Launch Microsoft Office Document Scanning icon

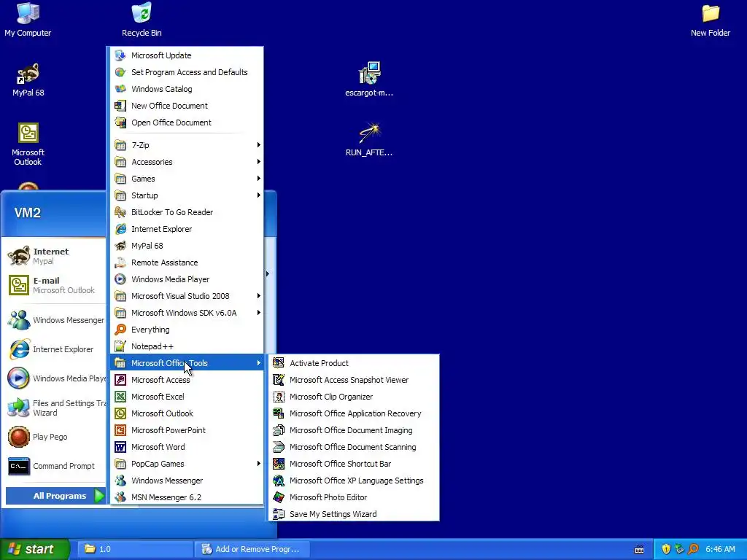278,447
